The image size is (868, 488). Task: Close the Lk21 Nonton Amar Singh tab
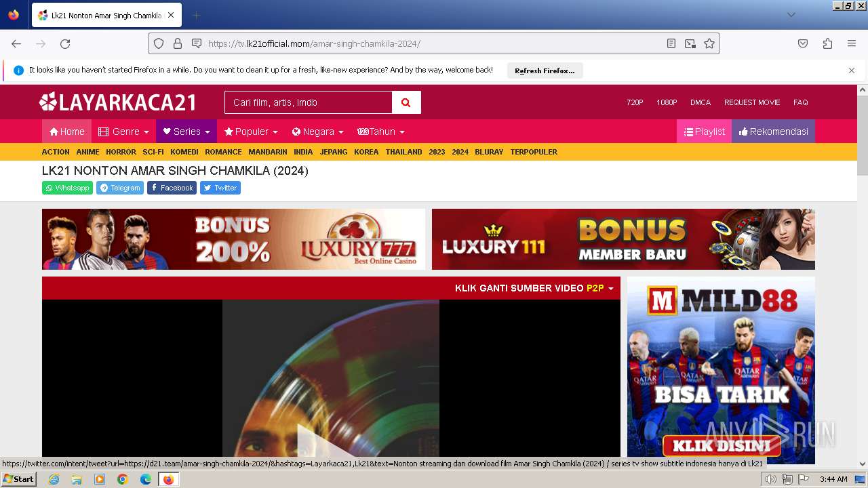tap(171, 15)
